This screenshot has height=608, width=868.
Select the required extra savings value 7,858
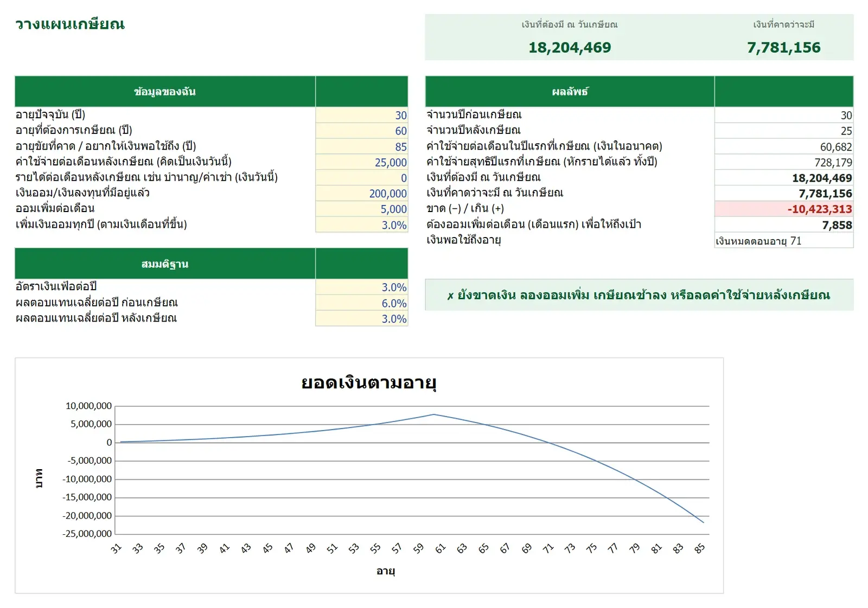point(784,225)
